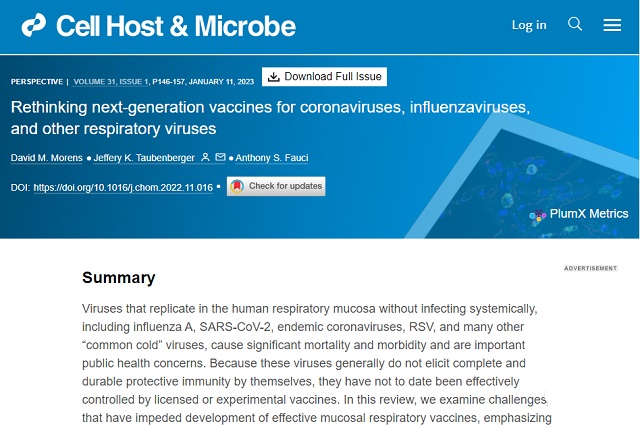Open the hamburger menu
640x428 pixels.
pyautogui.click(x=612, y=25)
